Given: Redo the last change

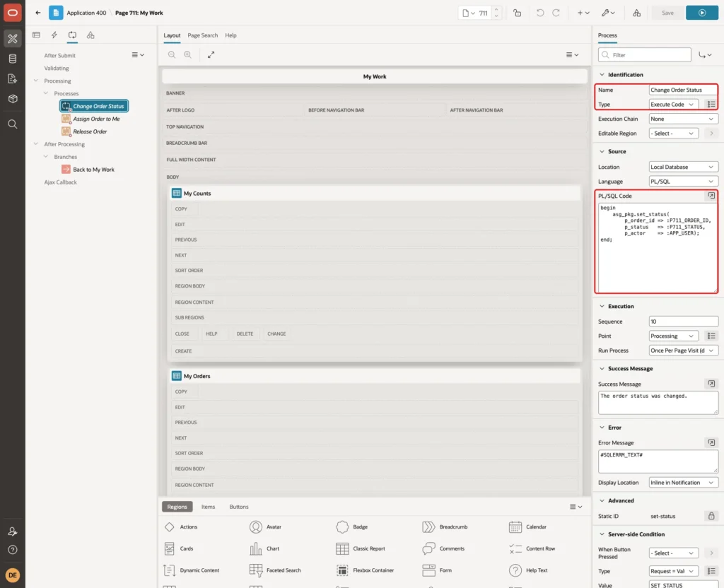Looking at the screenshot, I should coord(556,13).
